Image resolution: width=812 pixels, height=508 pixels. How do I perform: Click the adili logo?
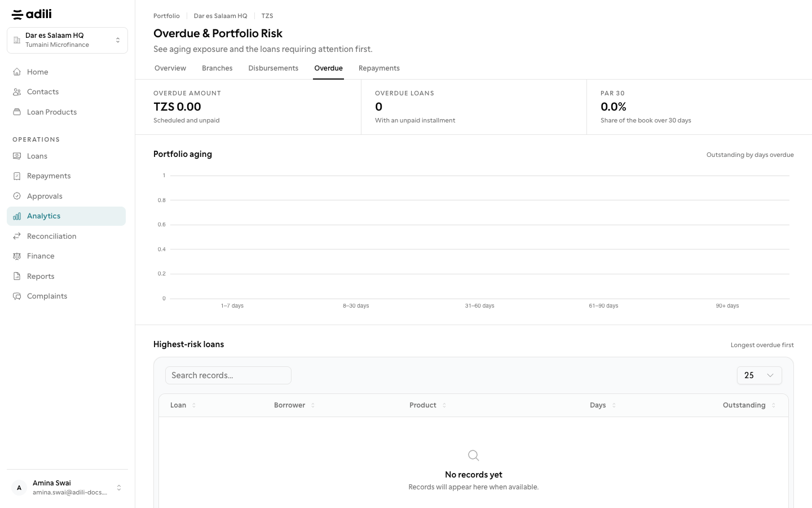(32, 14)
